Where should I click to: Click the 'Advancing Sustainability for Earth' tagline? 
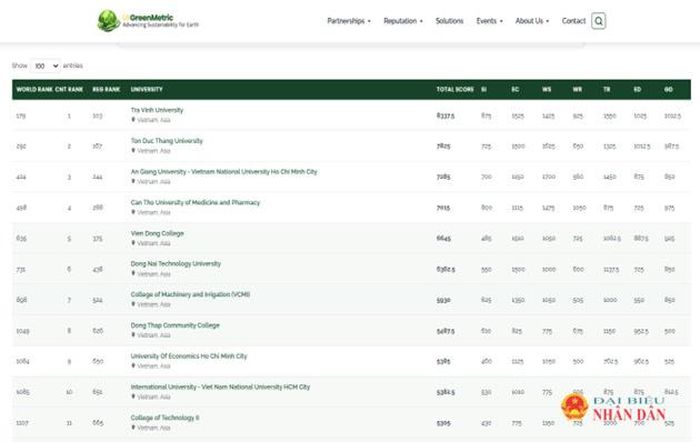[x=161, y=25]
